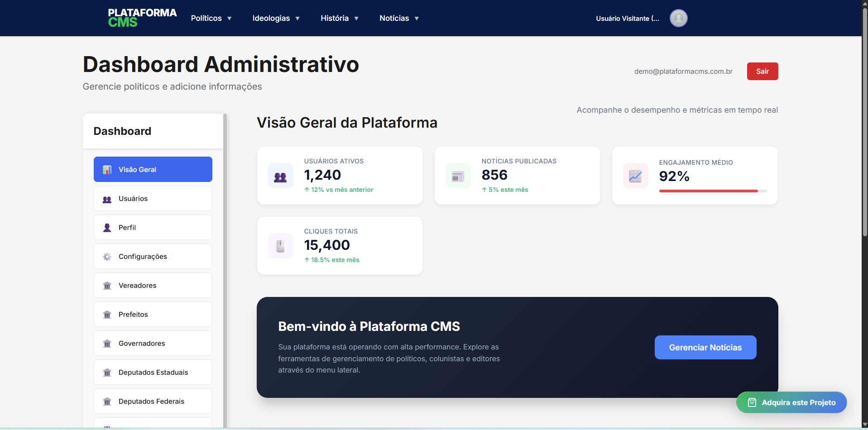Click the Gerenciar Notícias button

click(x=705, y=347)
